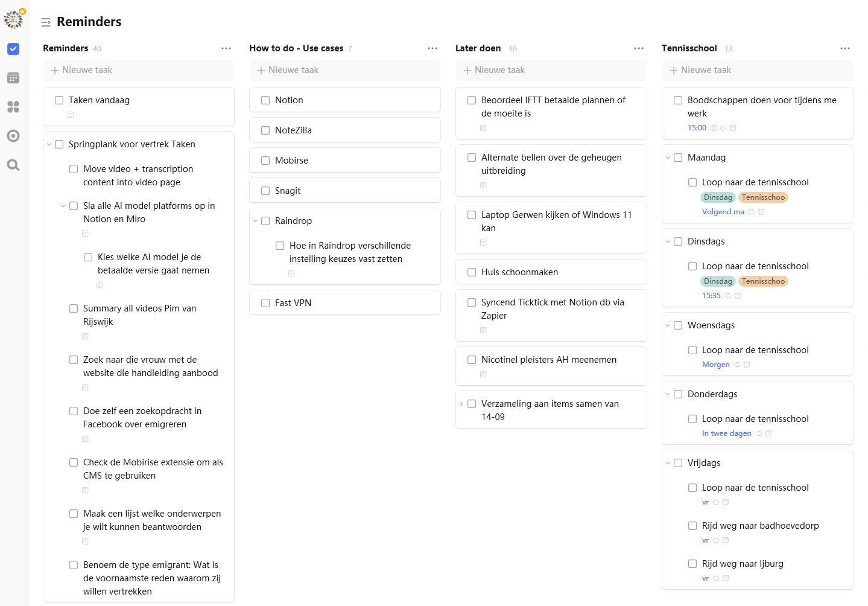
Task: Open the Later doen column menu
Action: [x=638, y=48]
